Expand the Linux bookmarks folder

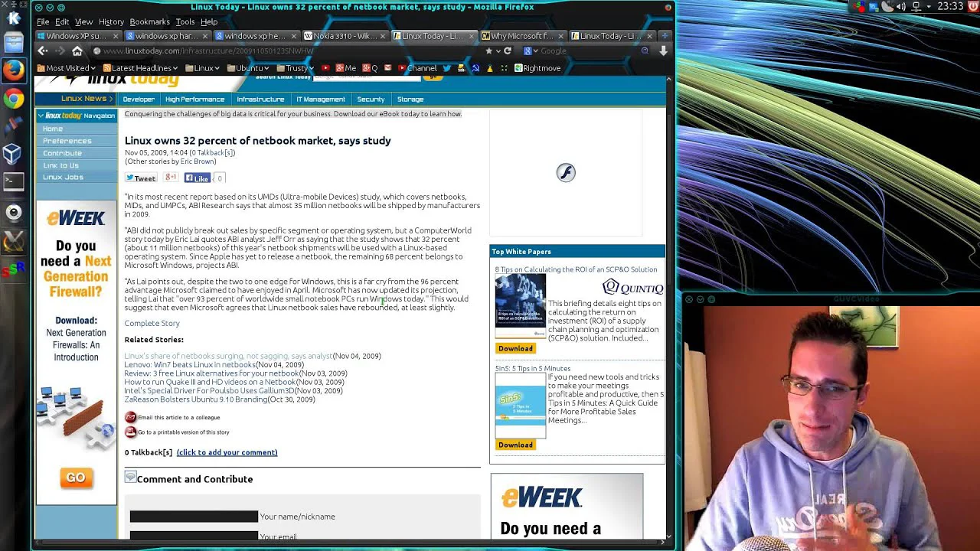(x=204, y=68)
